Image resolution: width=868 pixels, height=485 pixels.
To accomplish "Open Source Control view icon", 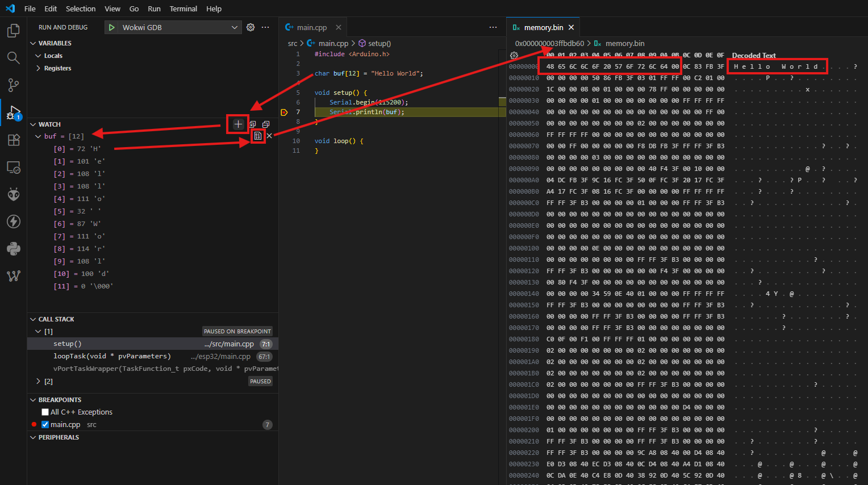I will [x=13, y=85].
